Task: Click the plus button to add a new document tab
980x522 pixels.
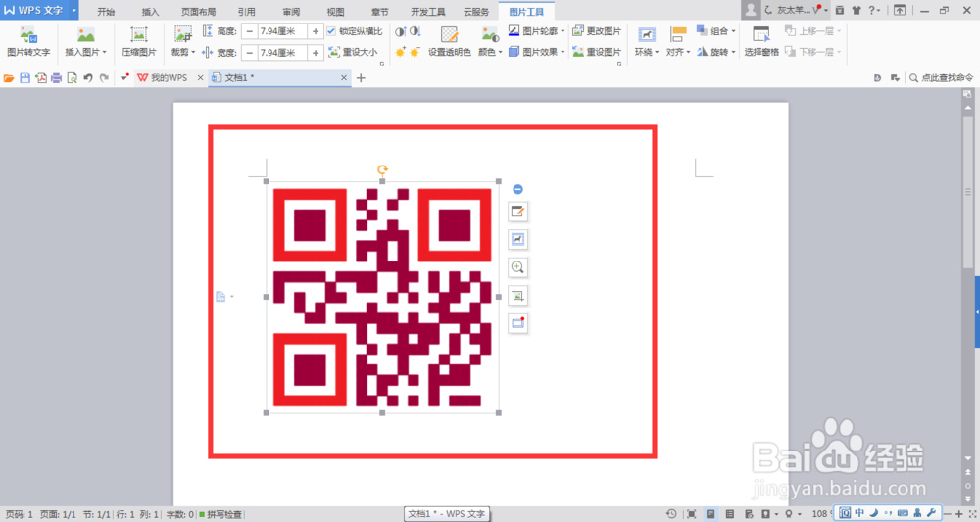Action: coord(361,78)
